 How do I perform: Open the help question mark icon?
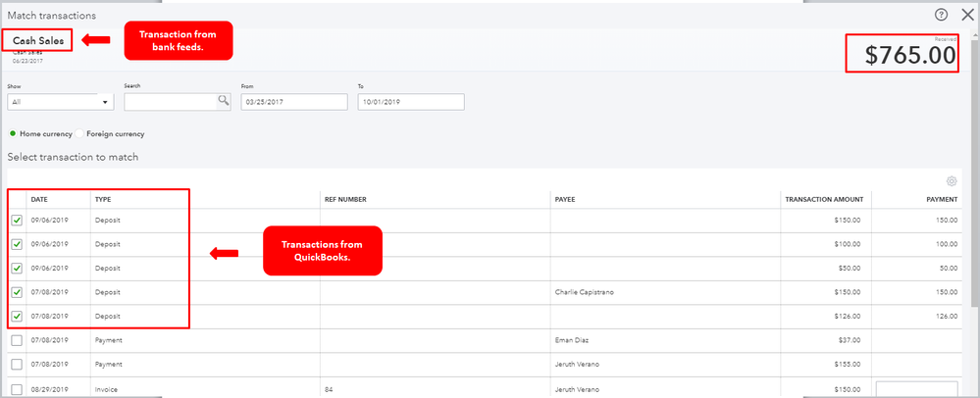pyautogui.click(x=941, y=15)
